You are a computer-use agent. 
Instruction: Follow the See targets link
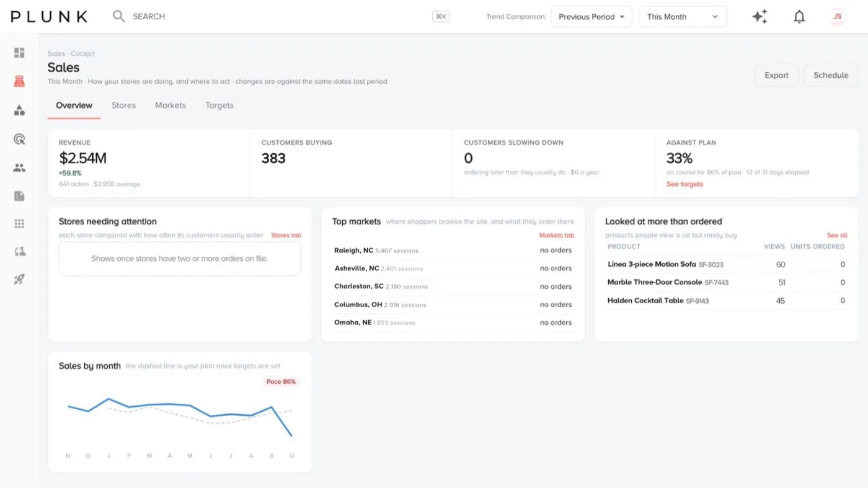point(684,184)
